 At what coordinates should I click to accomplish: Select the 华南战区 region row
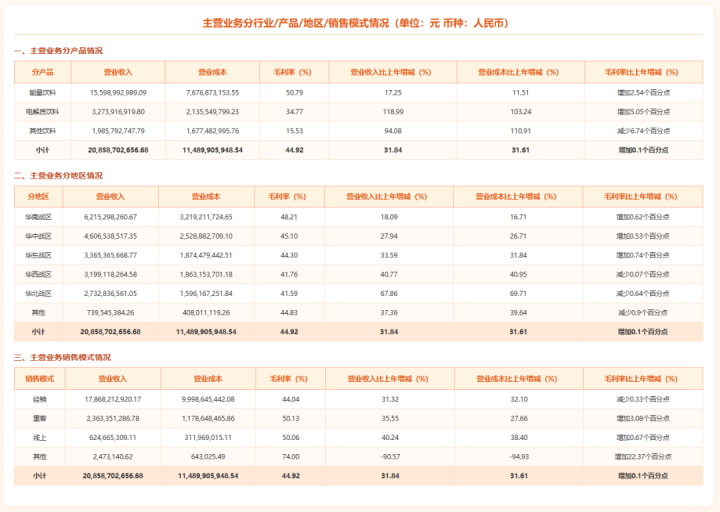pos(38,216)
